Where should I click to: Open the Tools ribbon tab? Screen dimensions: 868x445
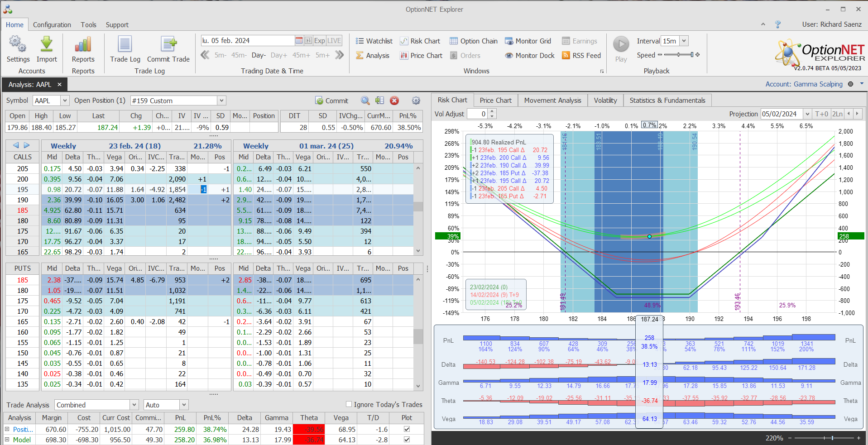[89, 25]
